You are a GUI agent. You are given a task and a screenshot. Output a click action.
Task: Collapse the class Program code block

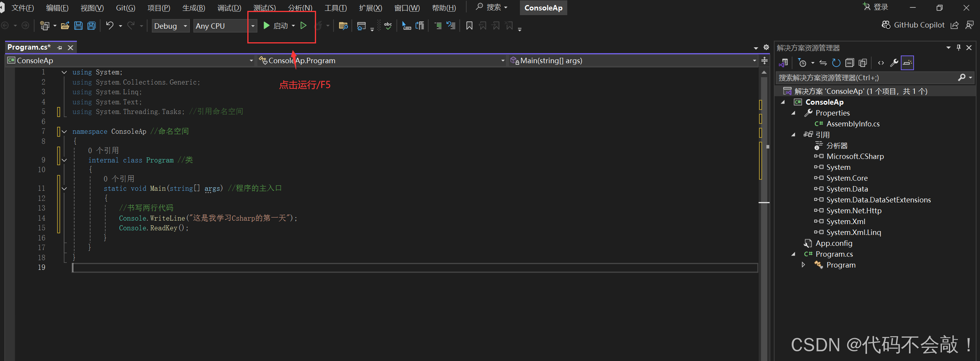[x=64, y=161]
